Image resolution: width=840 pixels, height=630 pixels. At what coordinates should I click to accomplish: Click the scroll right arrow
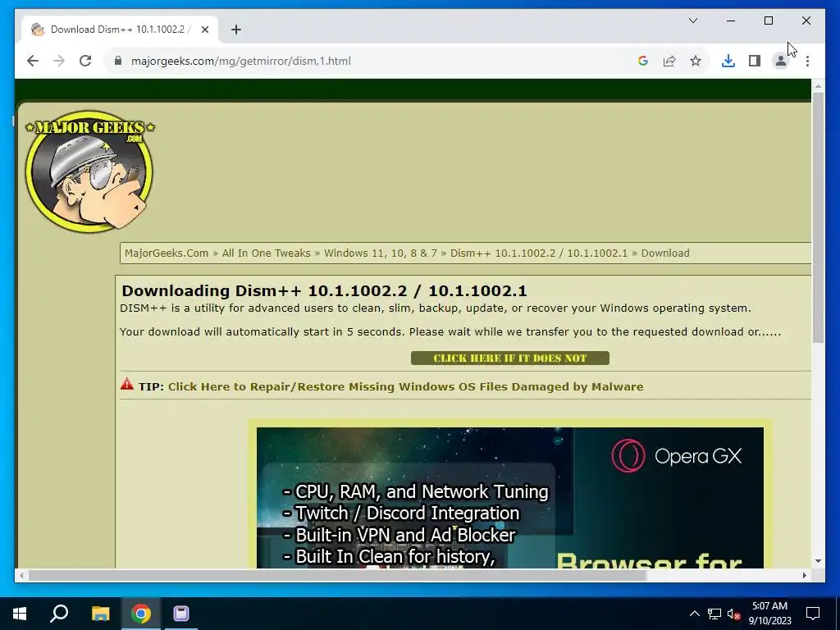point(805,575)
